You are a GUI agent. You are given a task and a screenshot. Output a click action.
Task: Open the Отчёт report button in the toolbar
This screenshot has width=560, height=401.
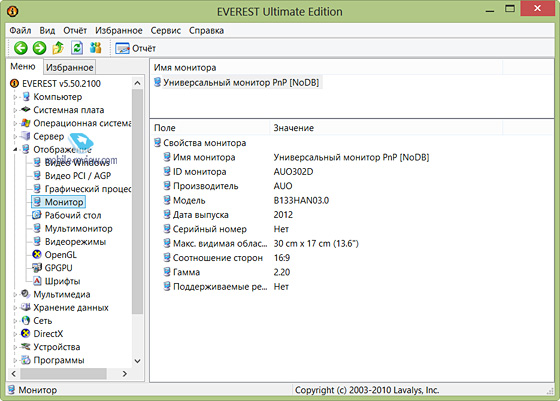point(135,48)
